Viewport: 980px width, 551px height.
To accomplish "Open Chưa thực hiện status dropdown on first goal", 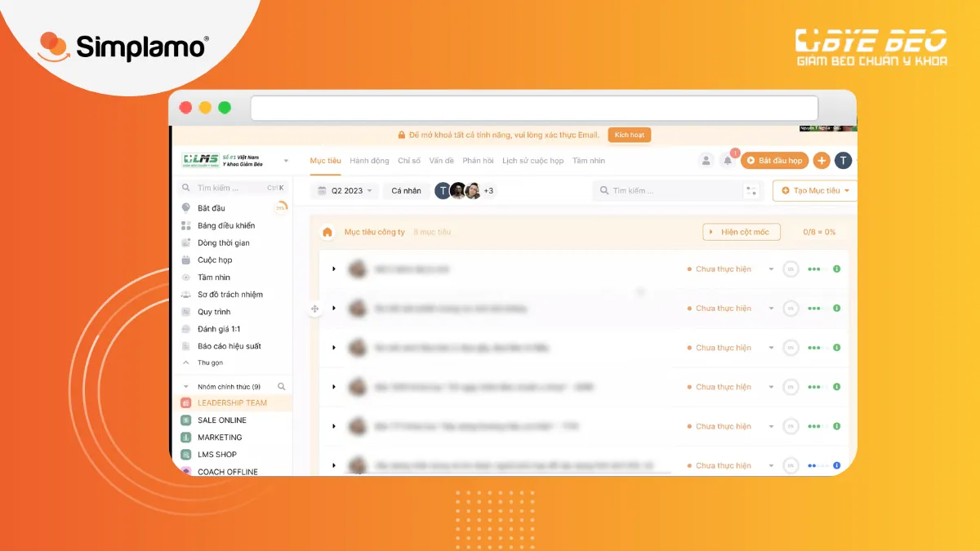I will (x=730, y=269).
